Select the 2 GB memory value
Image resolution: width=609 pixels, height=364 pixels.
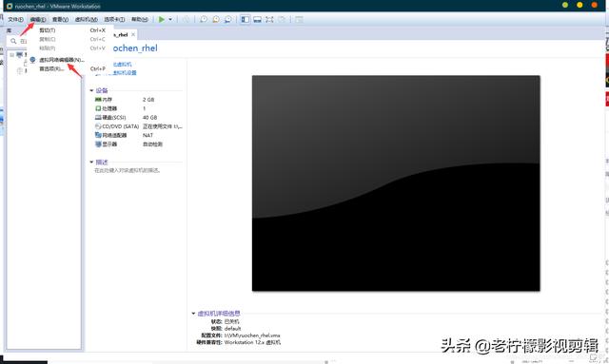coord(148,100)
